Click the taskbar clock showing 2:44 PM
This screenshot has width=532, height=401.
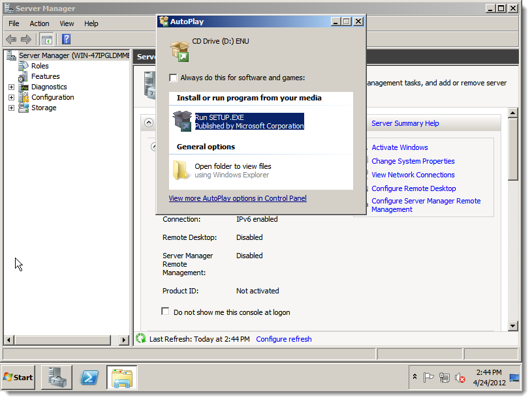pos(490,378)
